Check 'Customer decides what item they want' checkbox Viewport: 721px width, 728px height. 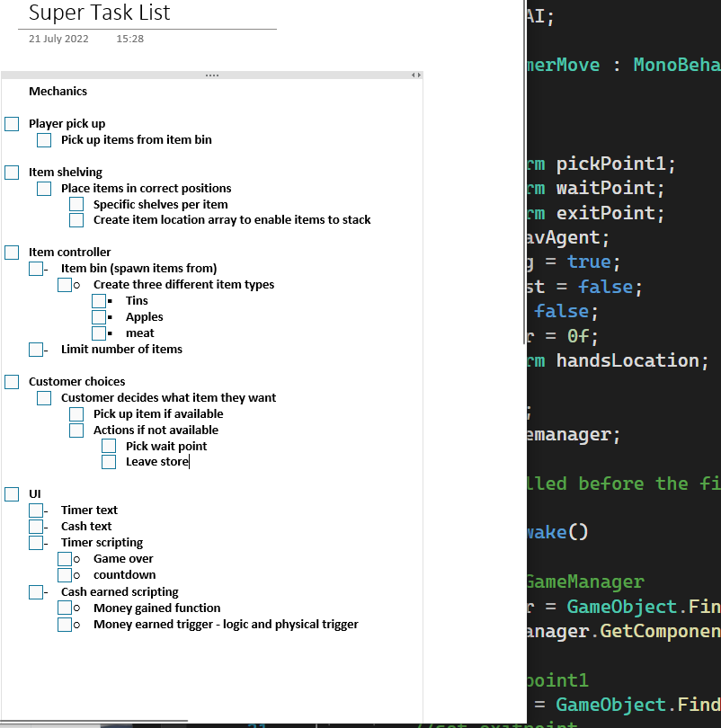point(44,398)
